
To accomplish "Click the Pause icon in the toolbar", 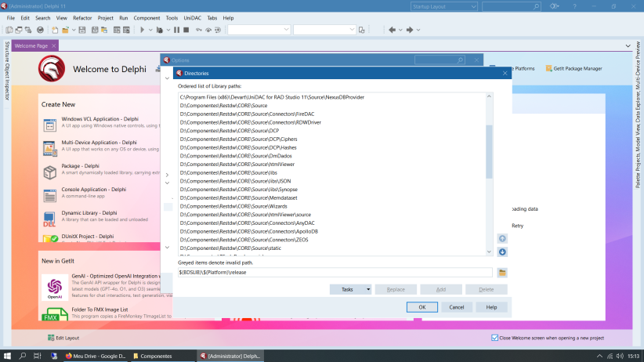I will pos(176,30).
